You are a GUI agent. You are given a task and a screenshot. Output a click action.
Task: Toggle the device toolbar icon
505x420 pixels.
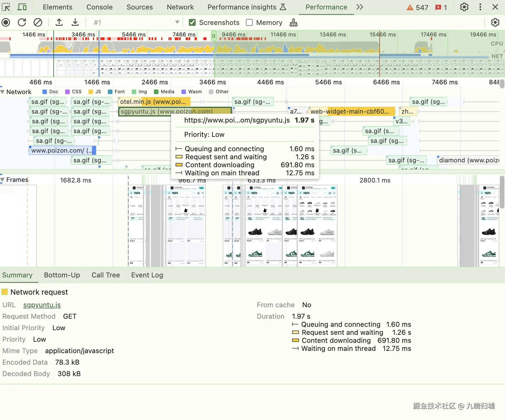[22, 7]
